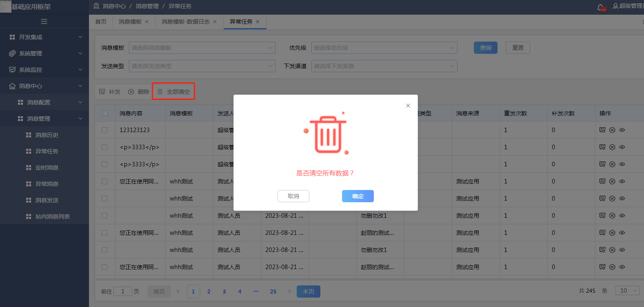This screenshot has width=644, height=307.
Task: Open the 下发渠道 select dropdown
Action: point(384,66)
